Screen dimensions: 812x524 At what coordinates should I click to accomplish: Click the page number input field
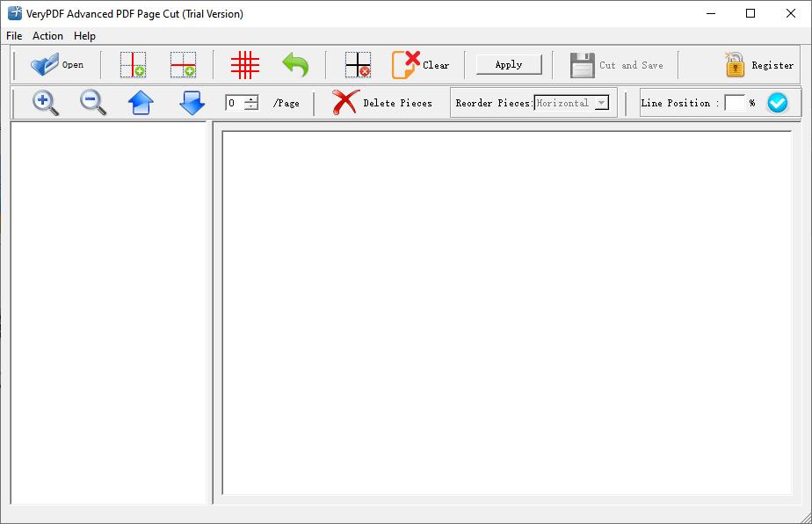[235, 103]
